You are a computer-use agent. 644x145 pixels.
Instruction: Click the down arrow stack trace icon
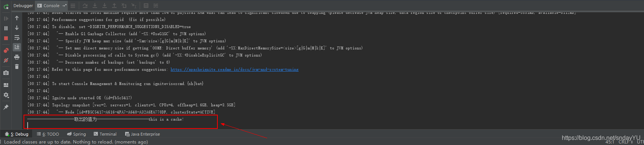click(x=17, y=28)
